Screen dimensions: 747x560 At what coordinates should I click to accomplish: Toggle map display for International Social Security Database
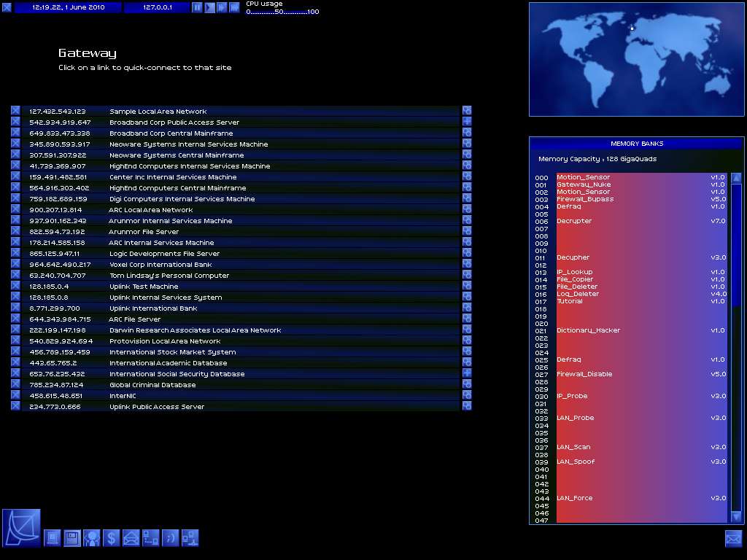[x=467, y=373]
